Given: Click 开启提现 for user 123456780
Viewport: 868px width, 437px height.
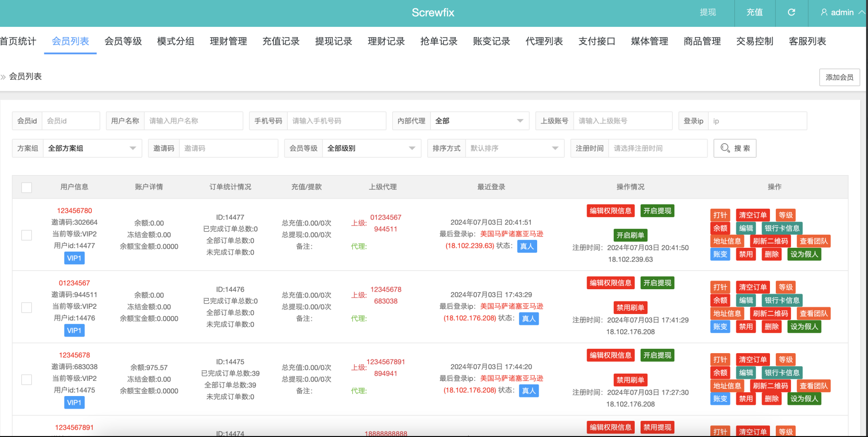Looking at the screenshot, I should pos(657,211).
